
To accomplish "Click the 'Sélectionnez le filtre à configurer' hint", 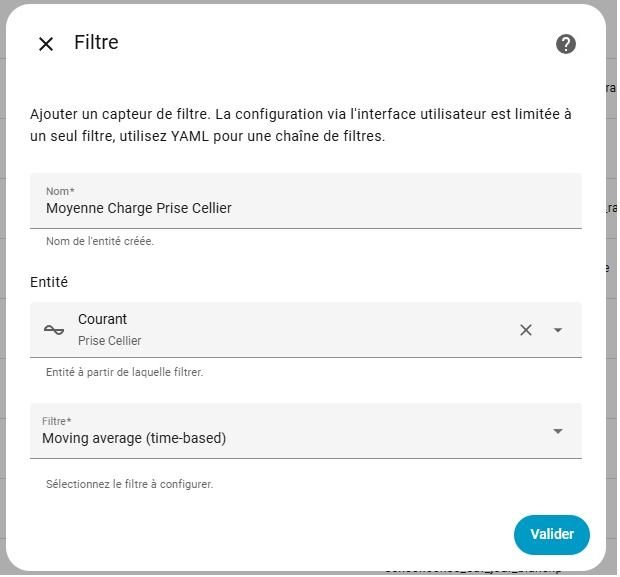I will 129,484.
